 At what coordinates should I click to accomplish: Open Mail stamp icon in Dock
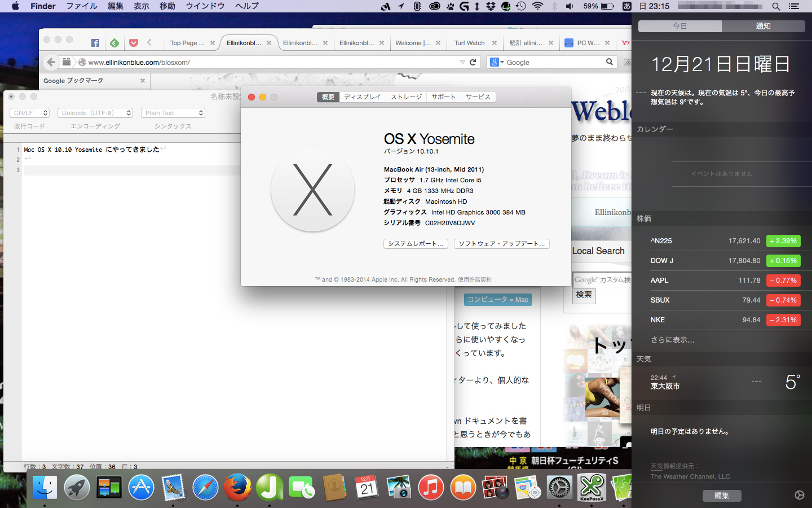click(173, 487)
